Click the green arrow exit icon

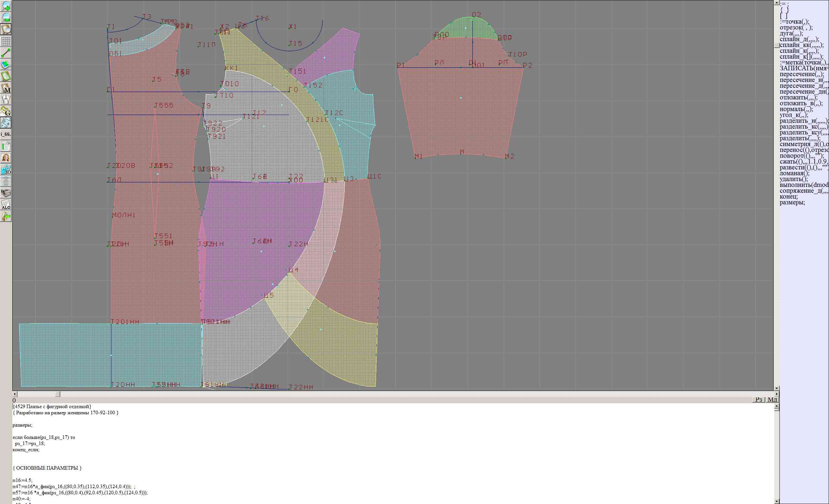click(x=6, y=216)
